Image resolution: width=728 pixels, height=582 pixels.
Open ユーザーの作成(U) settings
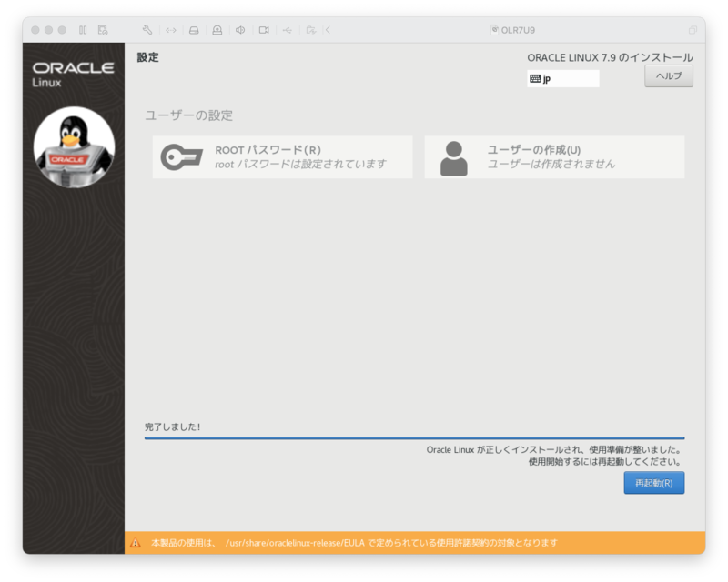click(x=554, y=157)
